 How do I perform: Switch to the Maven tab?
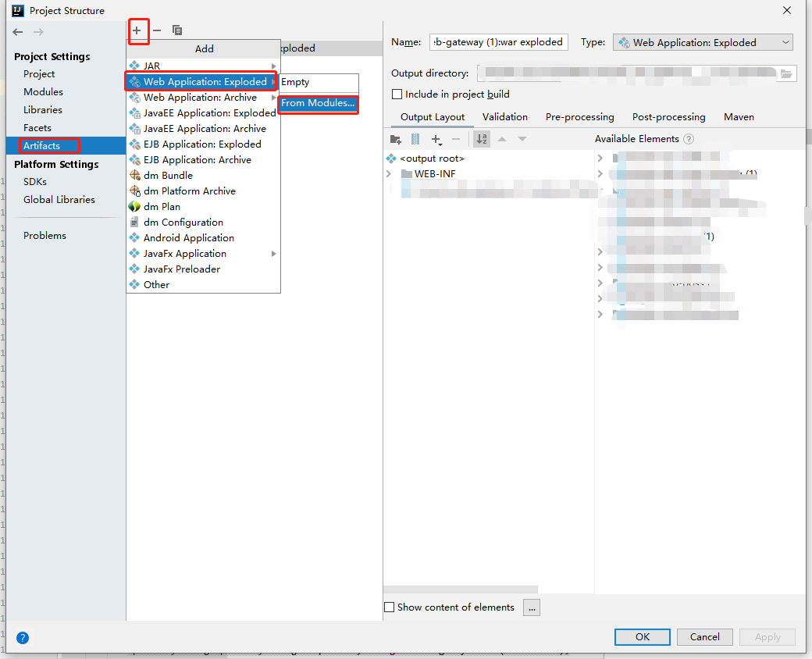739,117
